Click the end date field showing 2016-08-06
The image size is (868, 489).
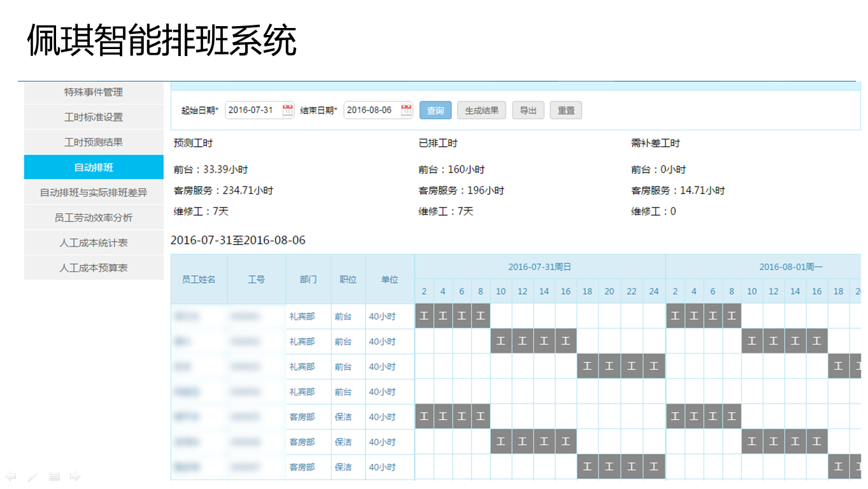[x=371, y=110]
